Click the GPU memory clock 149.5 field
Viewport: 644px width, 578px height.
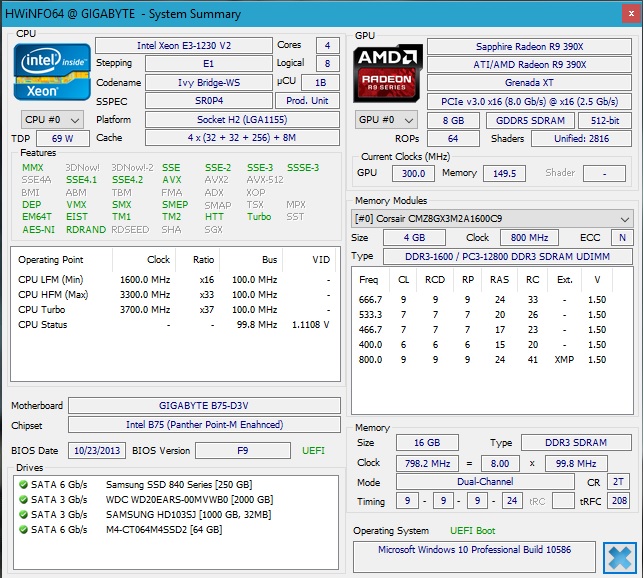[504, 173]
